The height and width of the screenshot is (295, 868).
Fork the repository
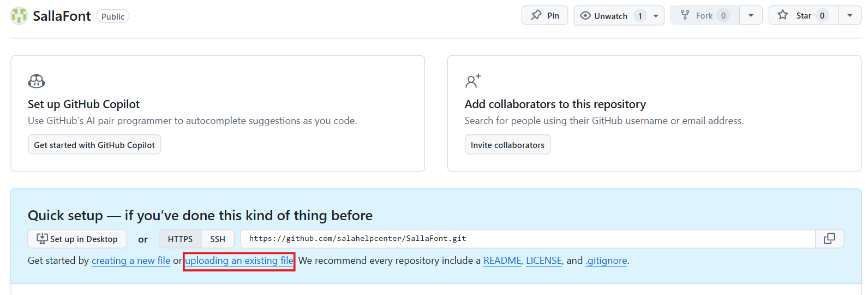pyautogui.click(x=704, y=16)
